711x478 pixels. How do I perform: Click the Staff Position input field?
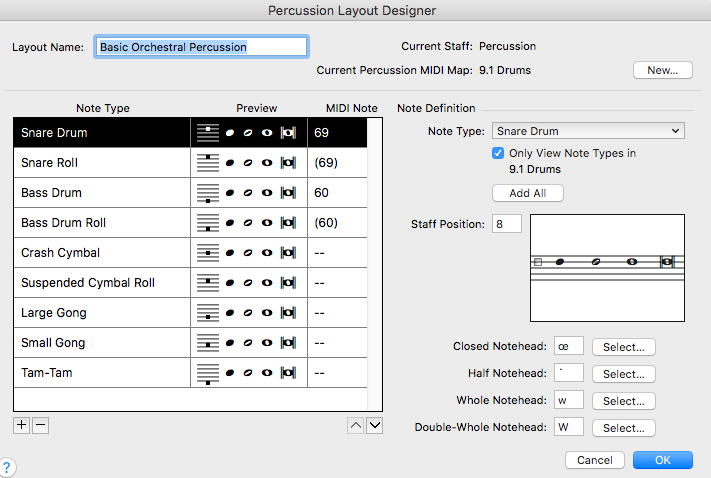(x=506, y=224)
